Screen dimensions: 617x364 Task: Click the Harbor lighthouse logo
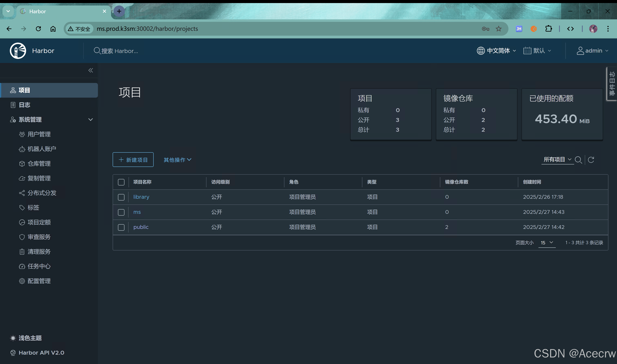pos(18,51)
